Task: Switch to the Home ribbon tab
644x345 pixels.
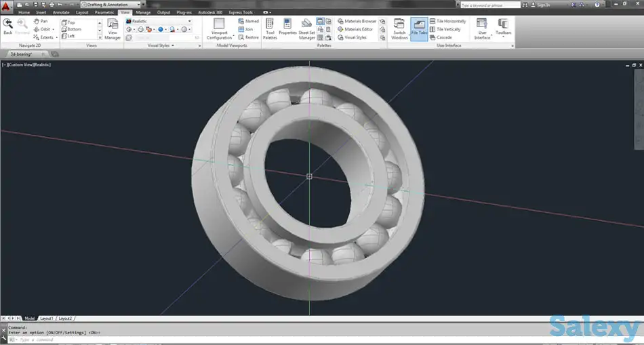Action: click(x=24, y=12)
